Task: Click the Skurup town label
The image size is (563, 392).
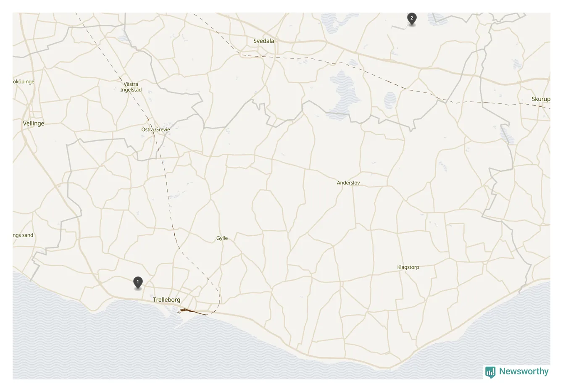Action: pyautogui.click(x=541, y=99)
